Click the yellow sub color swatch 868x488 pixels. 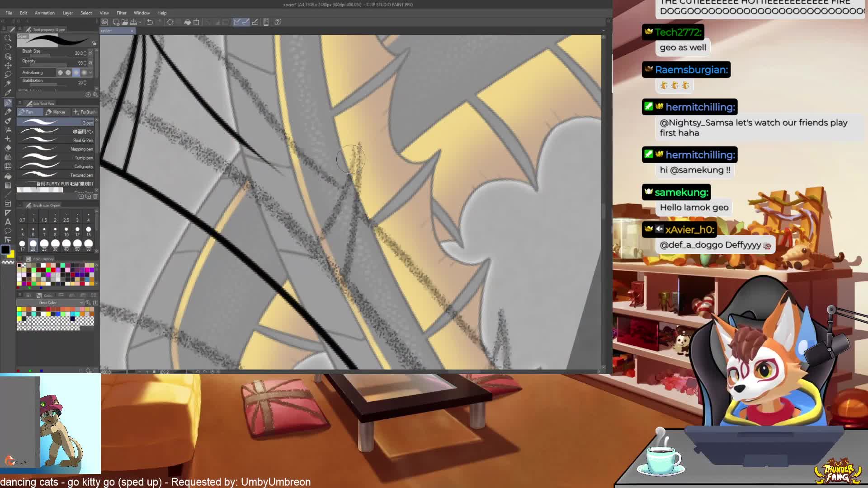coord(11,255)
